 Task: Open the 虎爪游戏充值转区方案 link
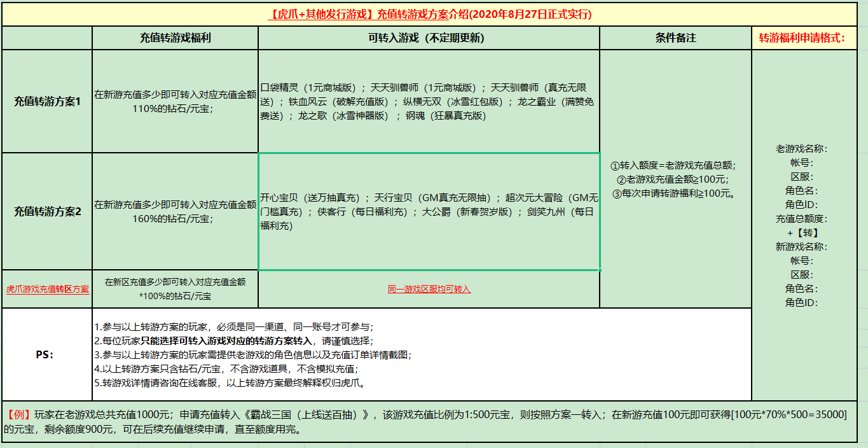47,289
